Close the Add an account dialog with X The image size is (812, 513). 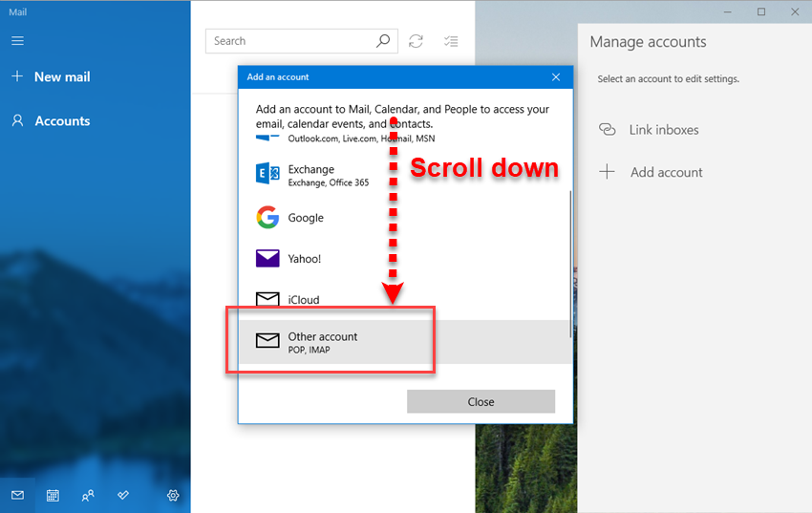point(556,76)
